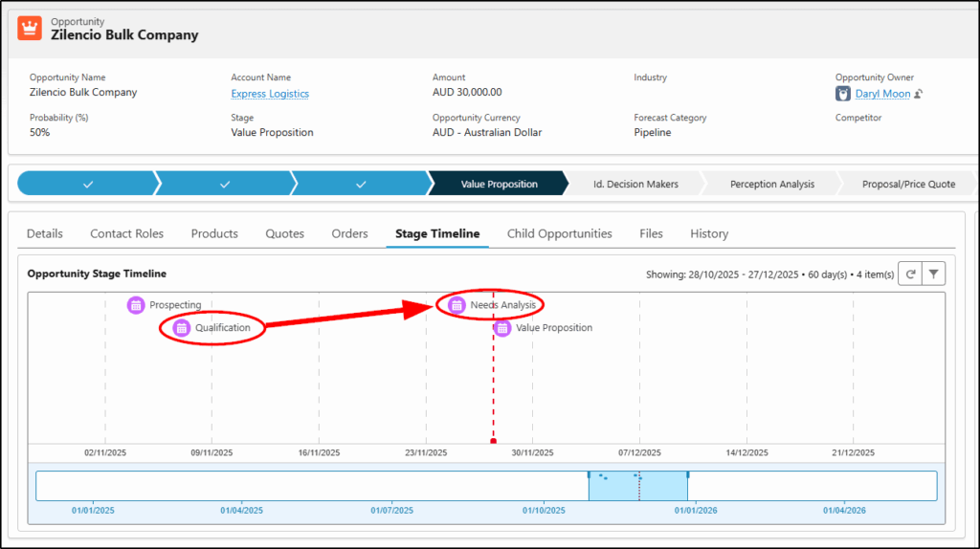Click the first completed stage checkmark
The width and height of the screenshot is (980, 549).
coord(87,184)
